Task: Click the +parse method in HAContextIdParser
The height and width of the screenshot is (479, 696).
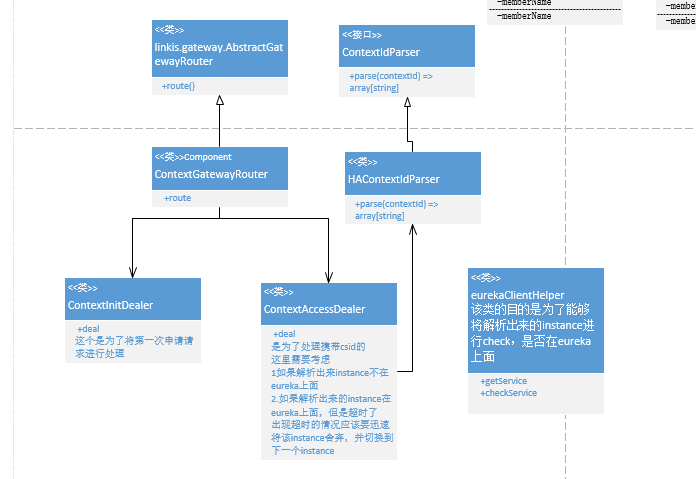Action: [396, 209]
